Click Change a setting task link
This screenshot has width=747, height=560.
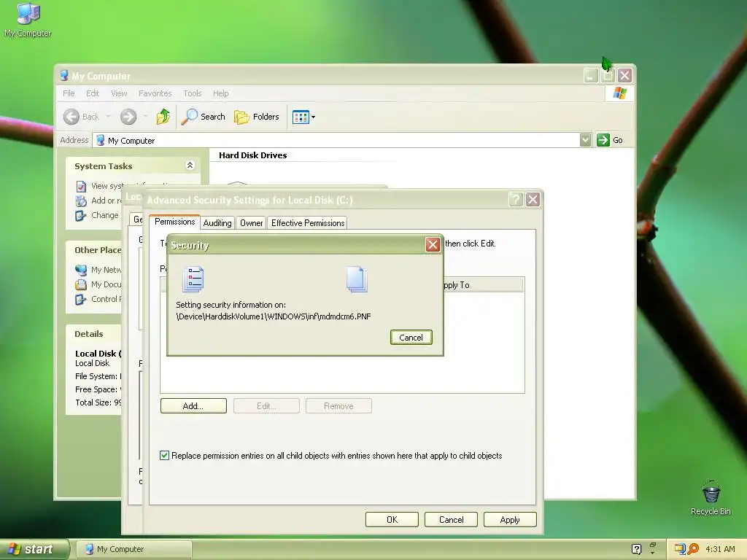tap(104, 215)
